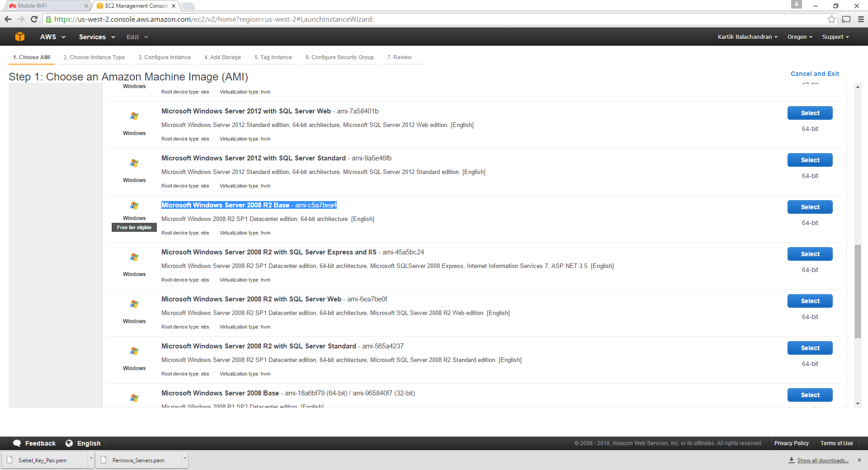The width and height of the screenshot is (868, 470).
Task: Select Windows Server 2012 SQL Server Web AMI
Action: 810,113
